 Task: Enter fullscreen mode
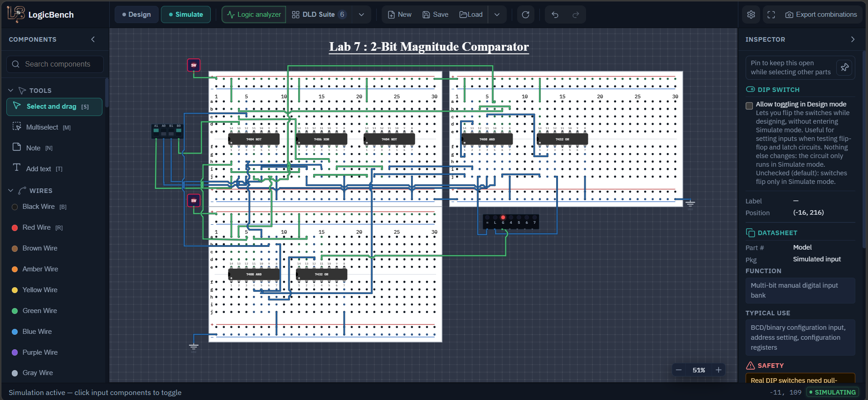point(771,14)
